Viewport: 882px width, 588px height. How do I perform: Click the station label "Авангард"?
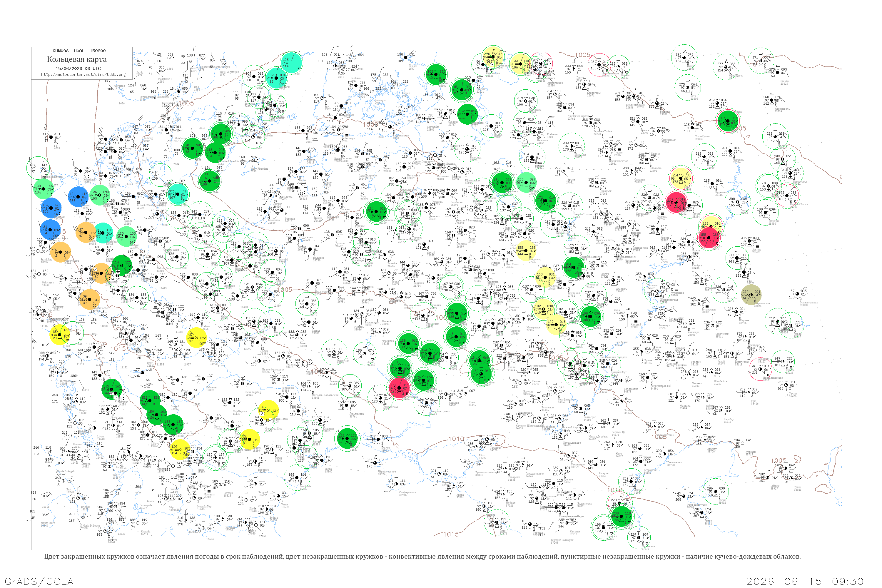pyautogui.click(x=694, y=332)
